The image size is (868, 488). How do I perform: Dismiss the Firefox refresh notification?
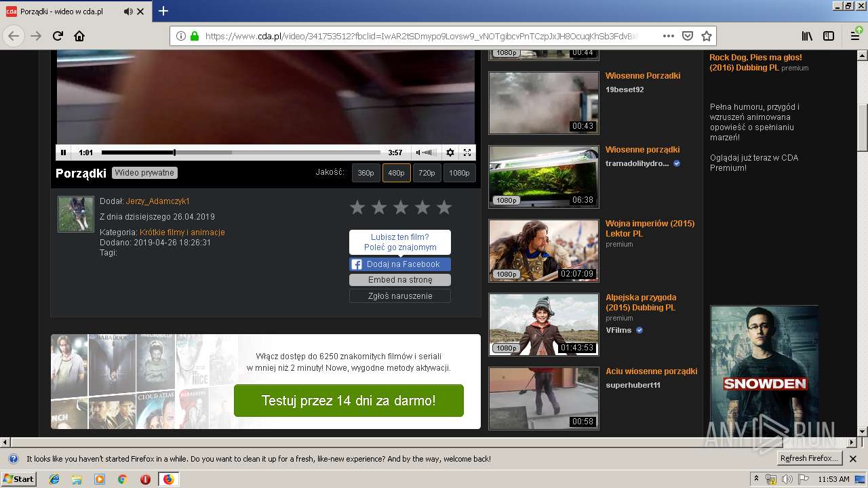coord(854,459)
